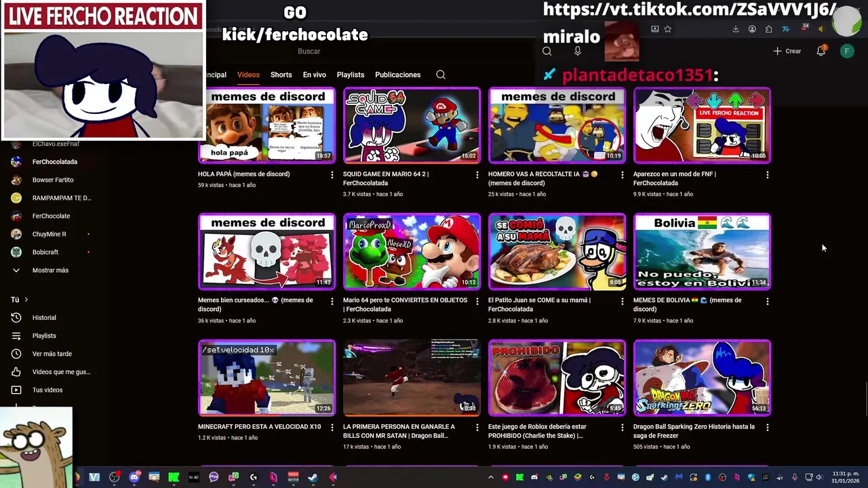This screenshot has width=868, height=488.
Task: Click the Bluetooth tray icon
Action: (x=708, y=477)
